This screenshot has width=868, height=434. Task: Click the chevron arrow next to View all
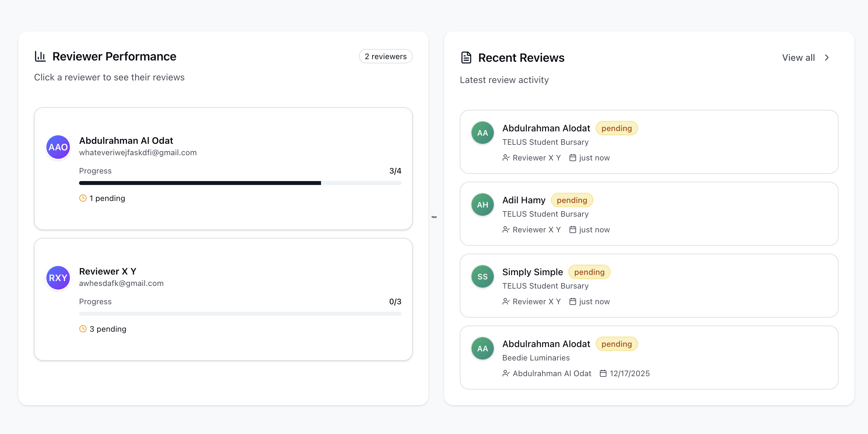point(827,58)
